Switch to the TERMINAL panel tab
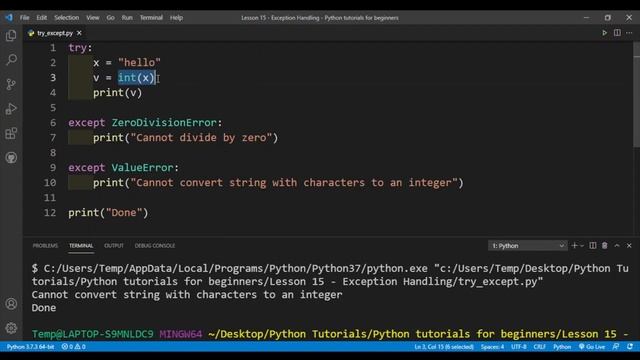640x360 pixels. (81, 245)
